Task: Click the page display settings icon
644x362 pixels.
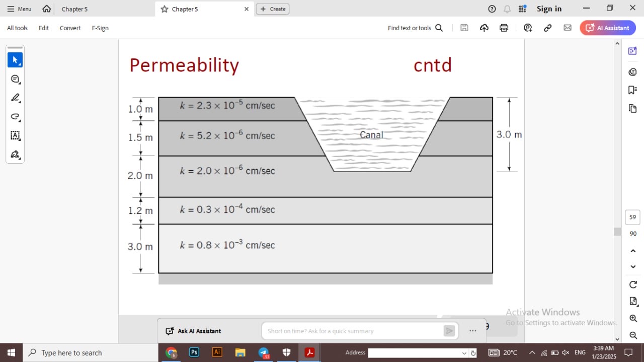Action: point(633,301)
